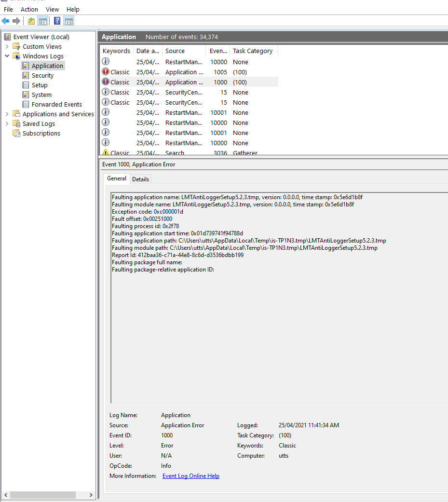
Task: Select the System log icon
Action: (26, 95)
